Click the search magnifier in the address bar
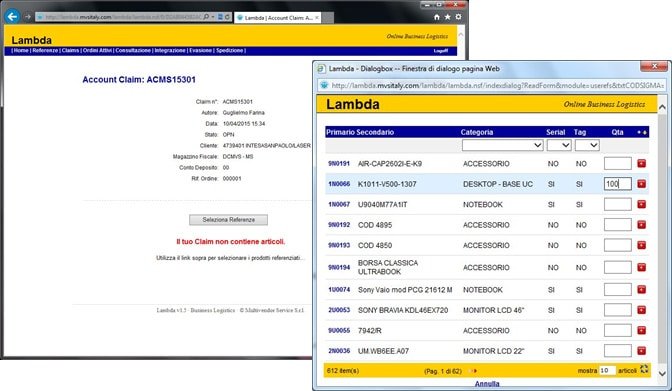The image size is (672, 391). point(207,17)
